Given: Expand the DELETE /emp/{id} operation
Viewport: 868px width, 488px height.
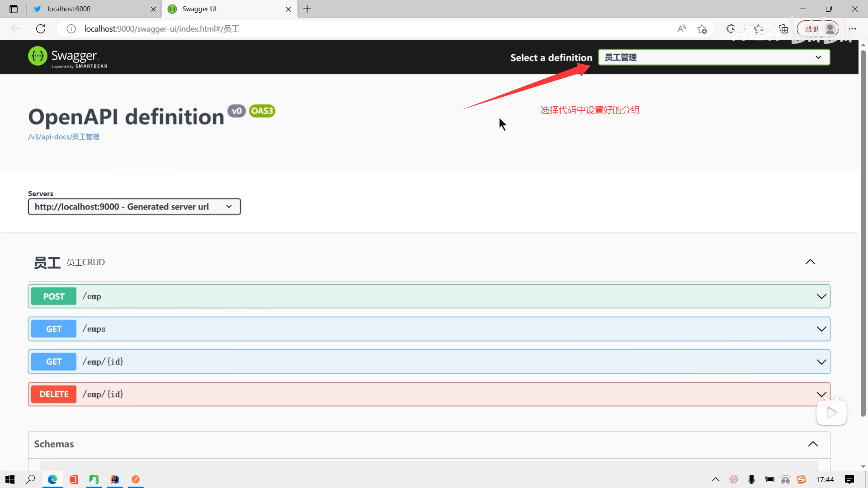Looking at the screenshot, I should point(429,394).
